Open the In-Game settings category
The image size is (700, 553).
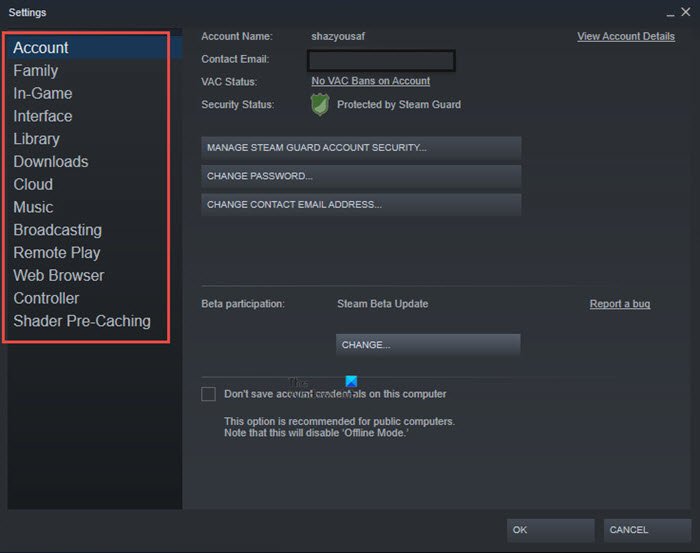[x=42, y=93]
